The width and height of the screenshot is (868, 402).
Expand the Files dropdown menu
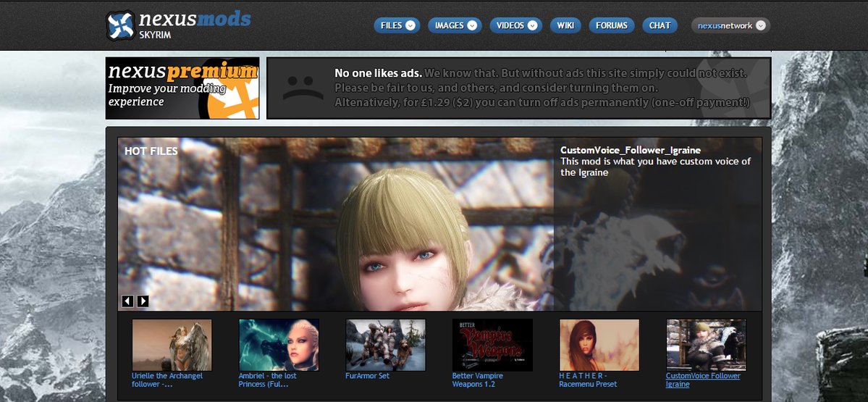[397, 25]
